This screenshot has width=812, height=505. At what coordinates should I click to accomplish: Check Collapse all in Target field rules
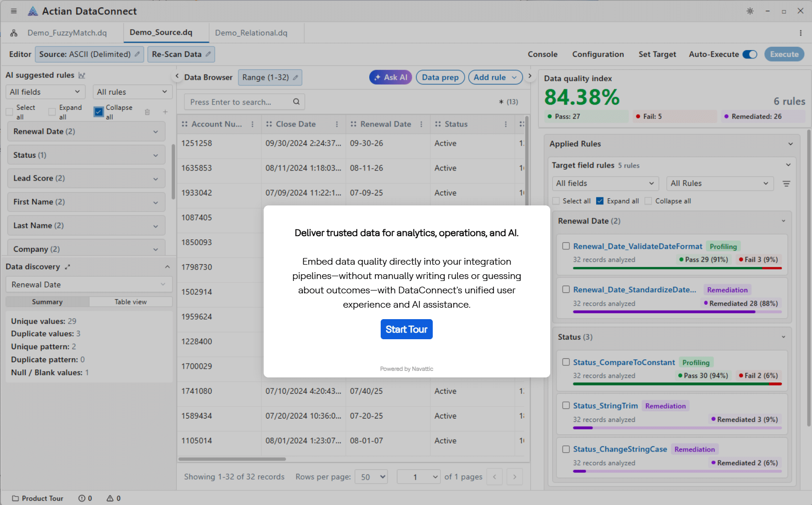pos(648,201)
